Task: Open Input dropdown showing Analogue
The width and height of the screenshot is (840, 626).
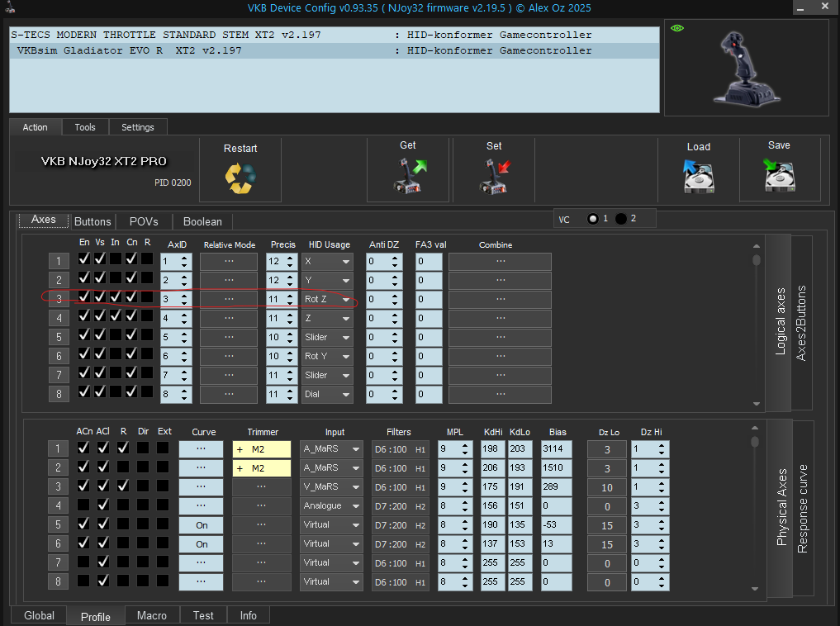Action: [331, 506]
